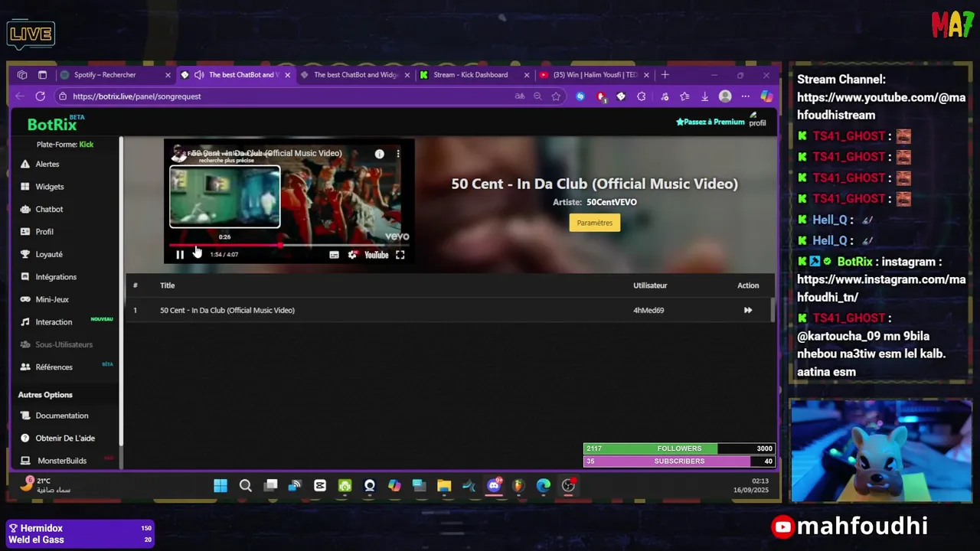Open Task View on taskbar
Image resolution: width=980 pixels, height=551 pixels.
tap(270, 485)
